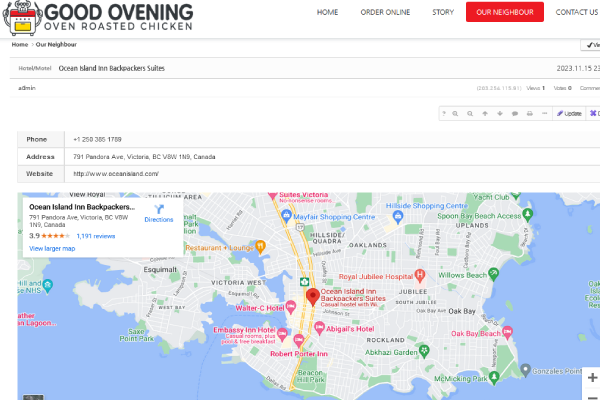Open the STORY menu item
Viewport: 600px width, 400px height.
click(x=443, y=12)
